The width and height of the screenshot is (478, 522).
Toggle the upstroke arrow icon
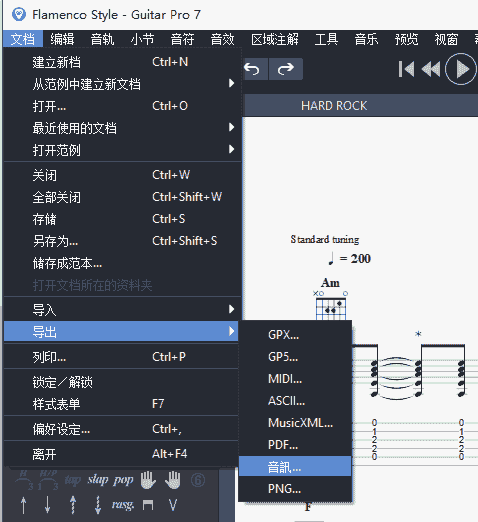pyautogui.click(x=23, y=505)
